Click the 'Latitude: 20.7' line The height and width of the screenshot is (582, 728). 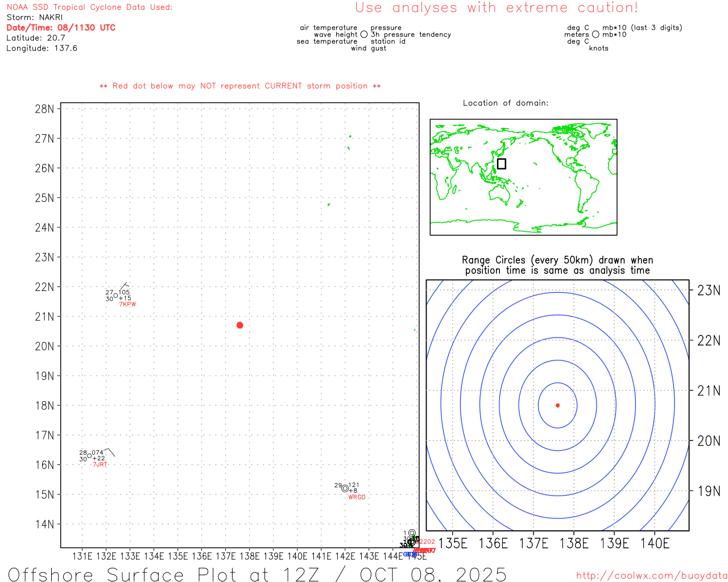coord(36,38)
